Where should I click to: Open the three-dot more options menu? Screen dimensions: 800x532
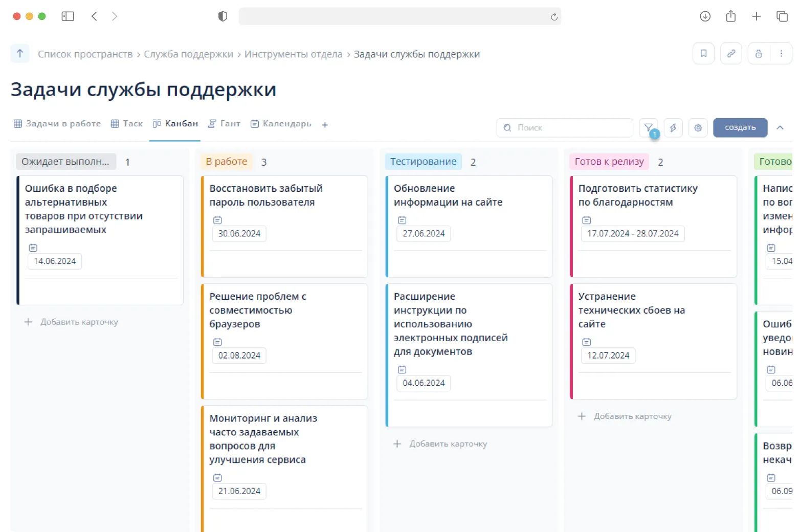pos(781,54)
